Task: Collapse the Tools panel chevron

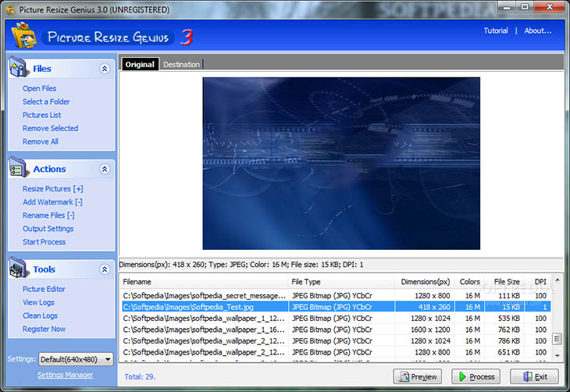Action: [x=105, y=269]
